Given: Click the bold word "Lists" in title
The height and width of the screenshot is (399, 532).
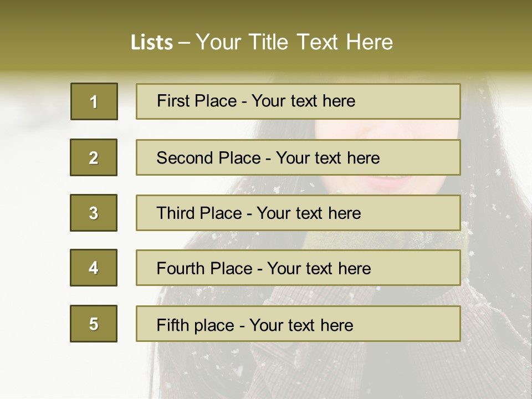Looking at the screenshot, I should point(151,42).
